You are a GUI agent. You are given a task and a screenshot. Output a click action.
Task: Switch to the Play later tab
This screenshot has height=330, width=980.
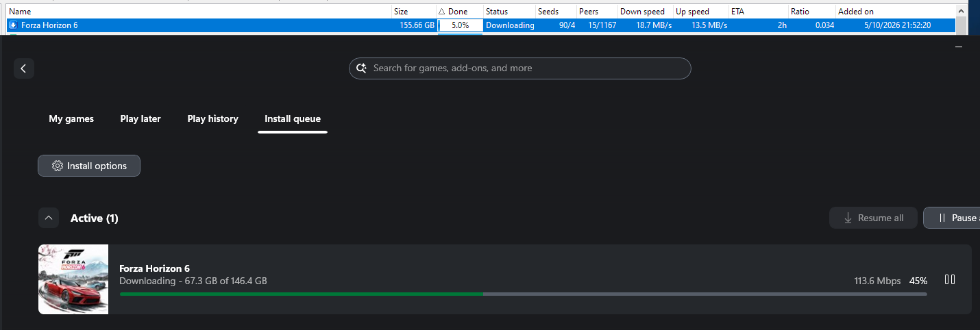point(140,118)
